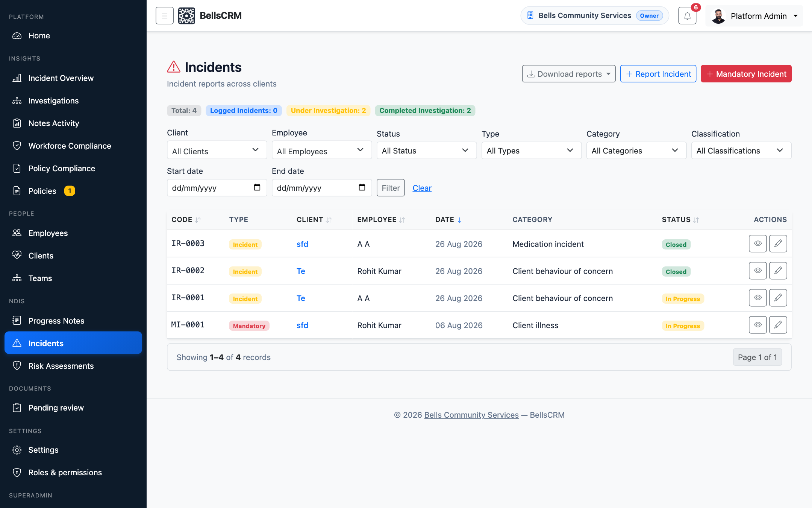
Task: Toggle the sidebar hamburger menu button
Action: pos(164,16)
